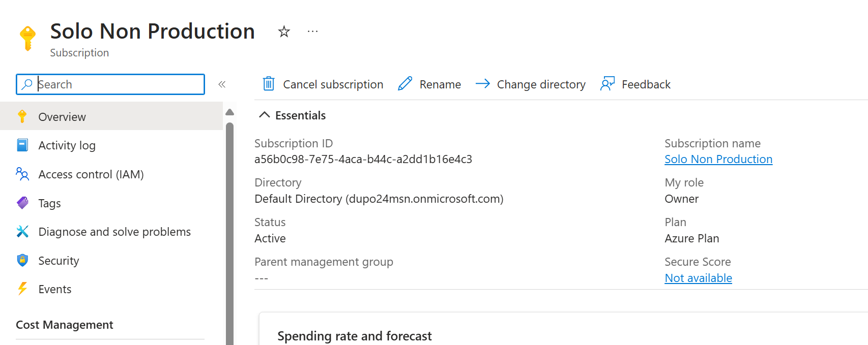Open the Overview menu item
Viewport: 868px width, 345px height.
coord(111,116)
